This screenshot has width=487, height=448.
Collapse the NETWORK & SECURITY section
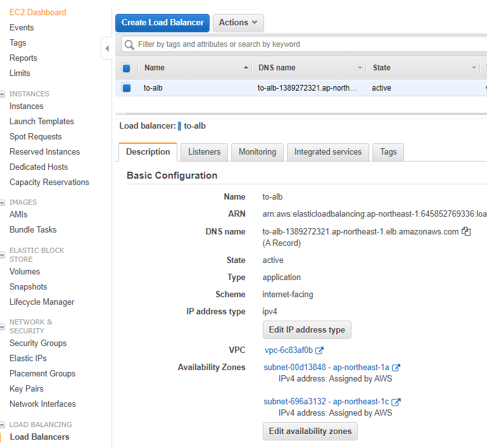pos(3,327)
